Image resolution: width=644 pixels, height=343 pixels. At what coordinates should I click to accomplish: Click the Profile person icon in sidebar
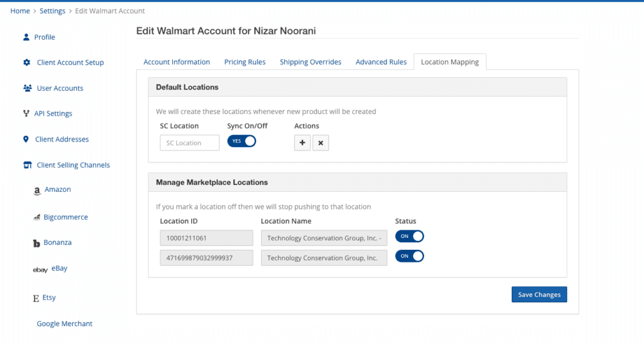[26, 37]
